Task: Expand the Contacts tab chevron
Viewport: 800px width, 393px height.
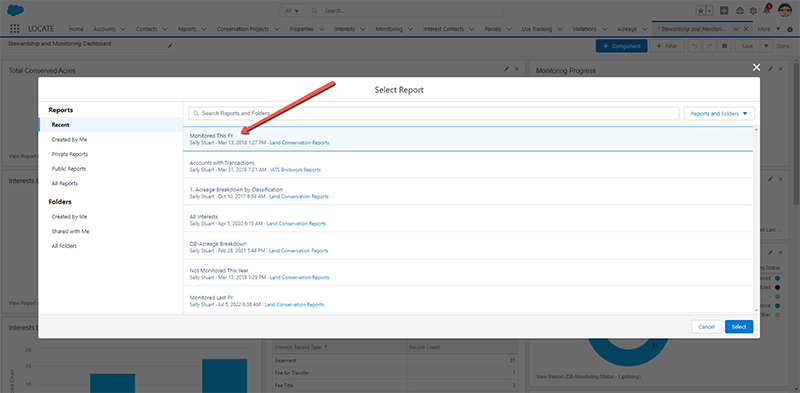Action: 166,29
